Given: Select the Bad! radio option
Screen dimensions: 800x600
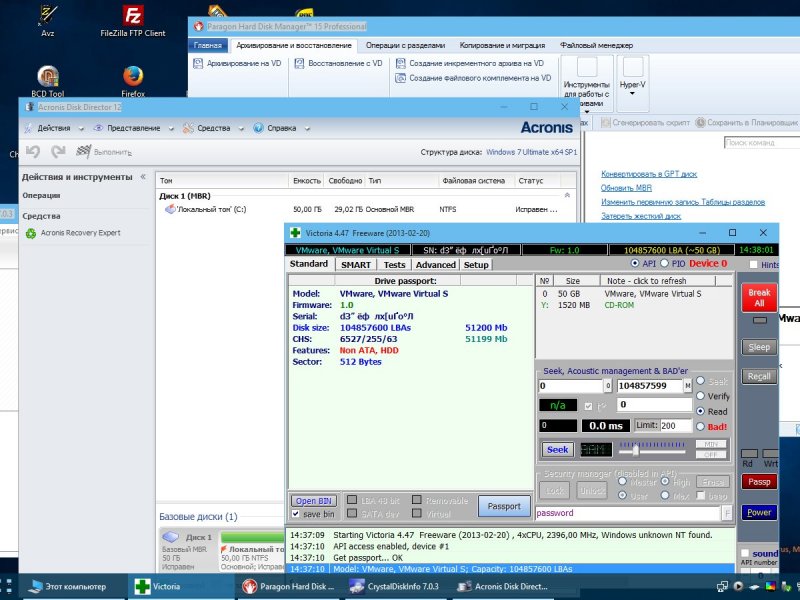Looking at the screenshot, I should (x=701, y=427).
